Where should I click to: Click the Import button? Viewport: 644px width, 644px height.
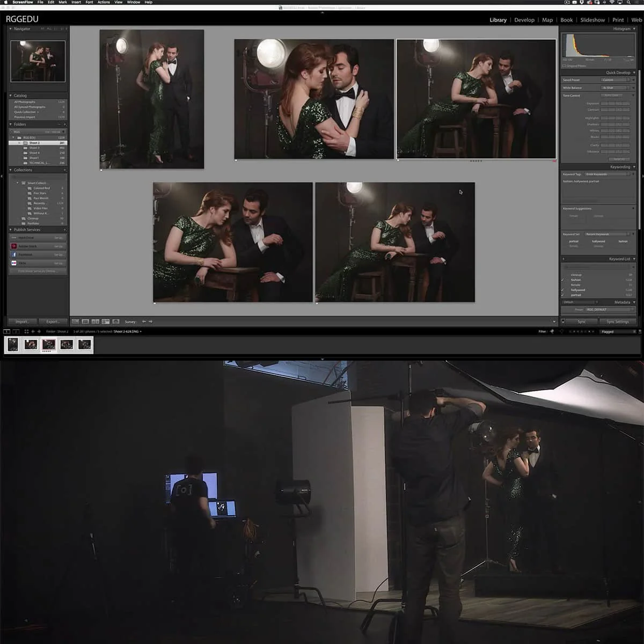[x=22, y=321]
